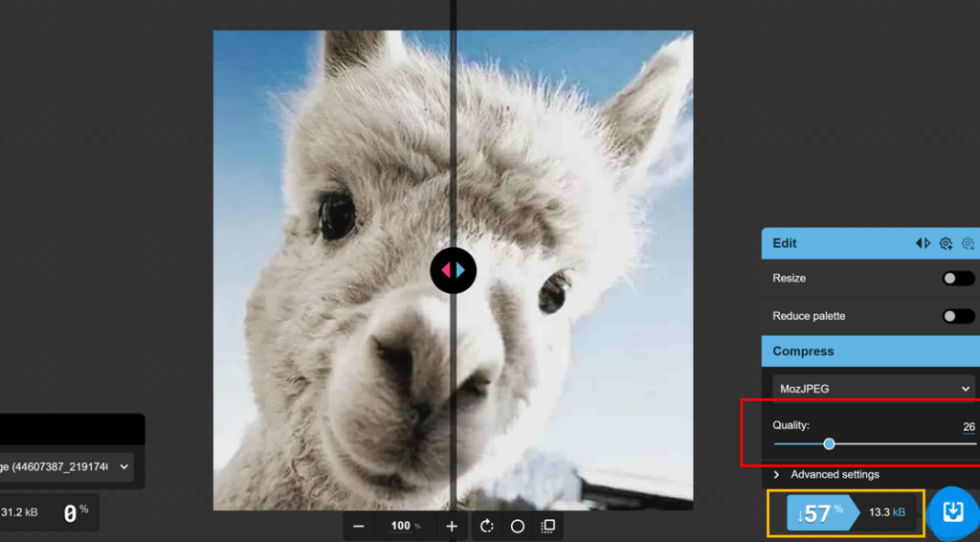Enable the Resize toggle
The width and height of the screenshot is (980, 542).
[x=957, y=279]
